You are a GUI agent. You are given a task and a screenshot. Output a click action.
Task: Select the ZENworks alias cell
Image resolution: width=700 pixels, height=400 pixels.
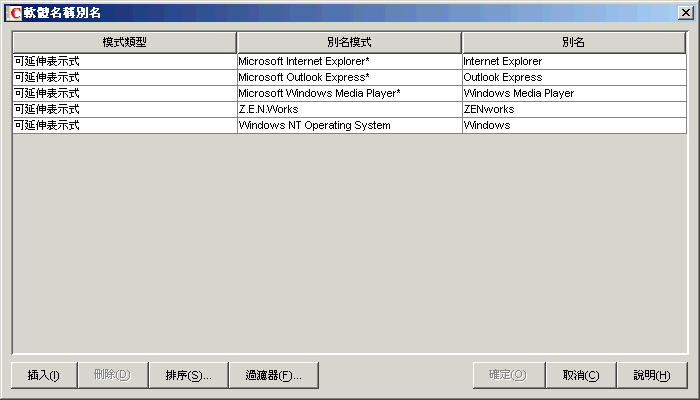click(574, 109)
